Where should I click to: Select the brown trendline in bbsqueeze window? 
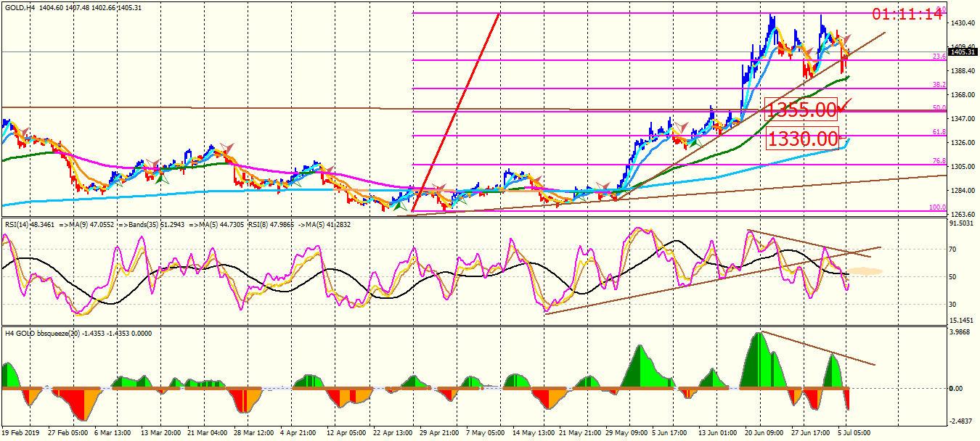817,349
